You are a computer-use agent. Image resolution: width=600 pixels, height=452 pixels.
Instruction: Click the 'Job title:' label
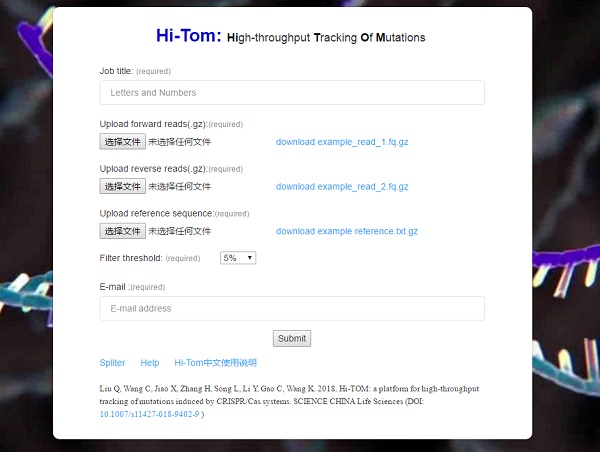tap(116, 71)
